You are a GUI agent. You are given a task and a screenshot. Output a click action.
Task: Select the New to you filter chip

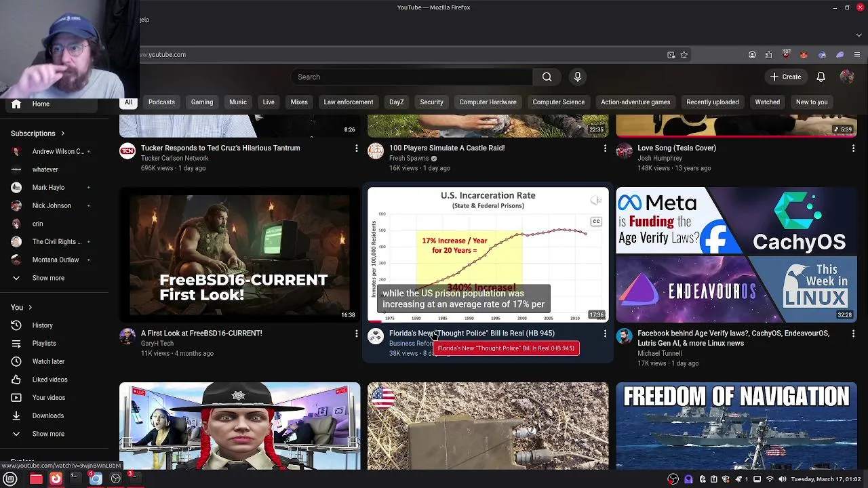812,102
